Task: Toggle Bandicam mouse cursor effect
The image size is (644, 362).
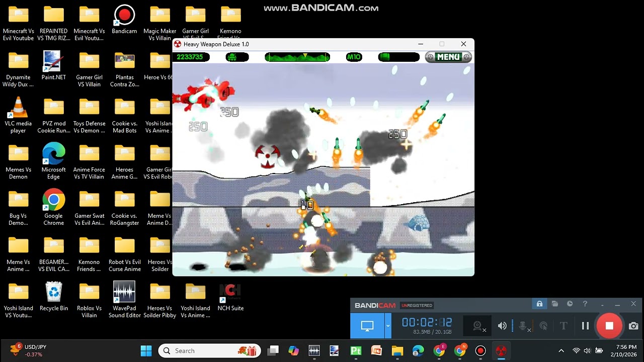Action: click(543, 326)
